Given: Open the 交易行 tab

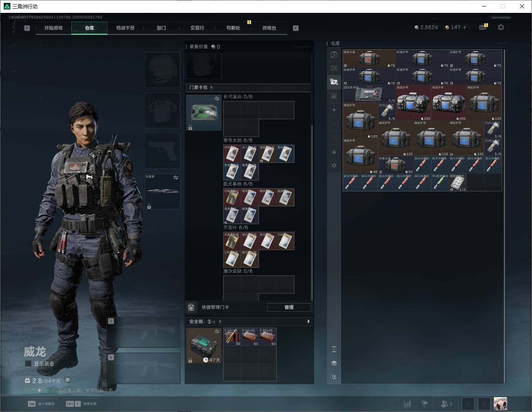Looking at the screenshot, I should 197,28.
